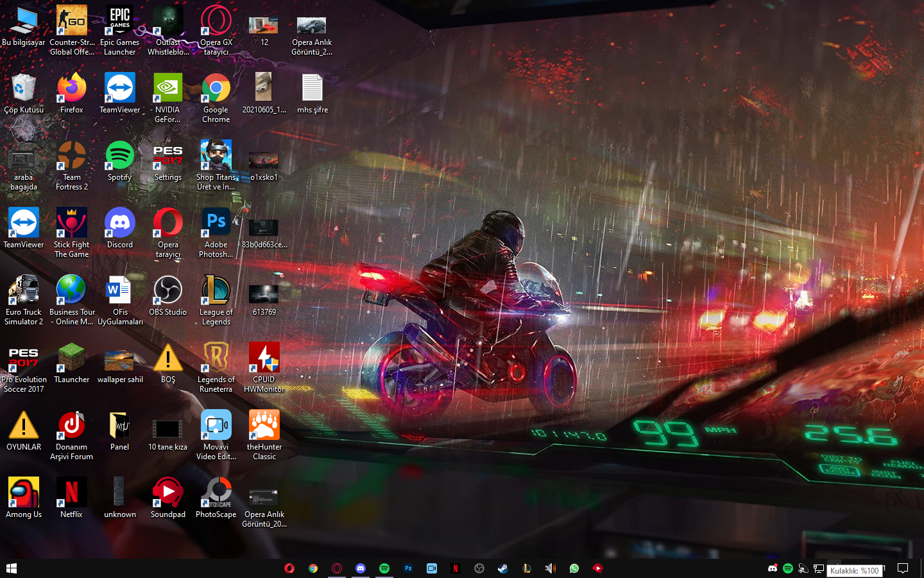Open the notification center

click(903, 568)
